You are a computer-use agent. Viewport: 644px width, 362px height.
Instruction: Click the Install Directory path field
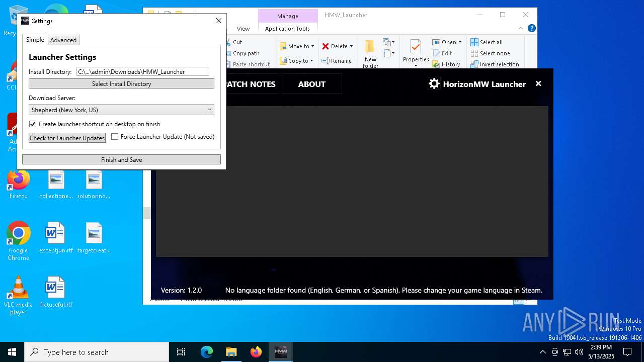pos(143,71)
